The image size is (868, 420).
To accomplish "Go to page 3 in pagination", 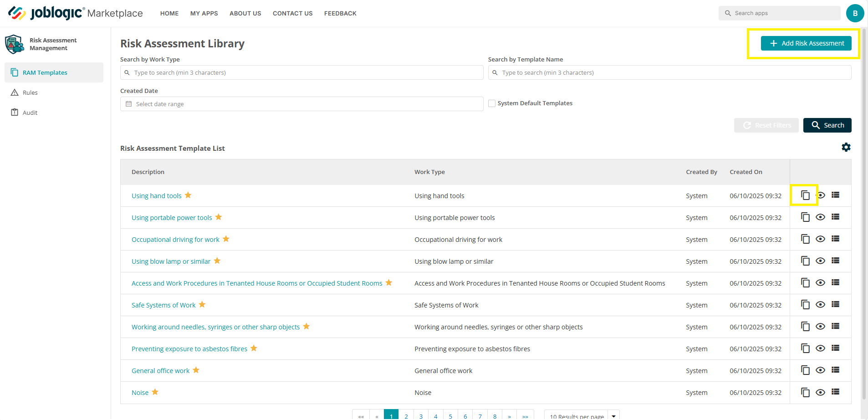I will (421, 415).
